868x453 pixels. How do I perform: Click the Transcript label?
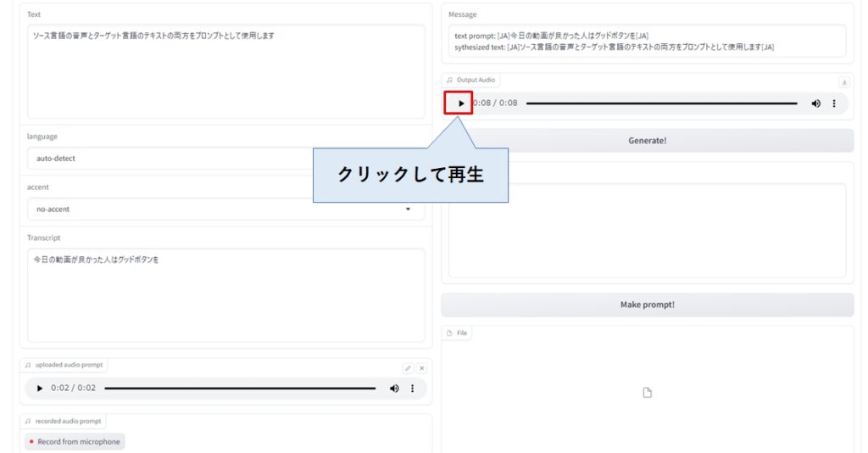pos(44,238)
